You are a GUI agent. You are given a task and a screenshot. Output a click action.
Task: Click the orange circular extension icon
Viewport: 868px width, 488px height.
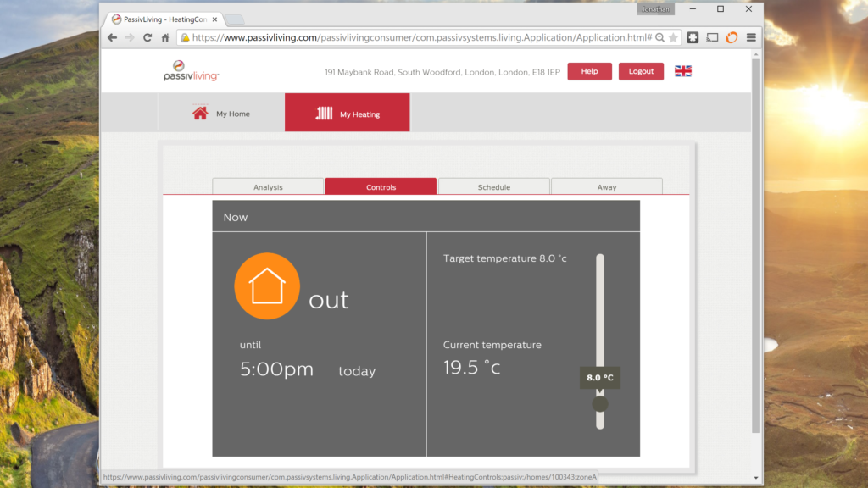pyautogui.click(x=732, y=37)
